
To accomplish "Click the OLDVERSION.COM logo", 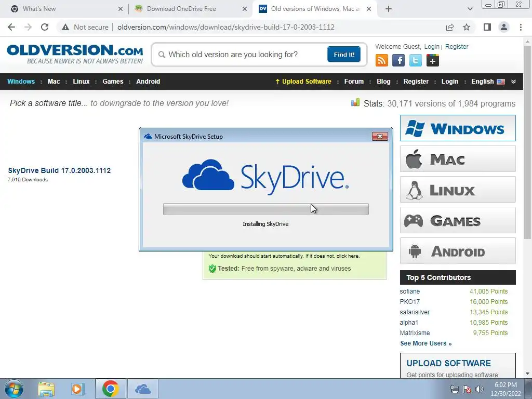I will point(75,54).
